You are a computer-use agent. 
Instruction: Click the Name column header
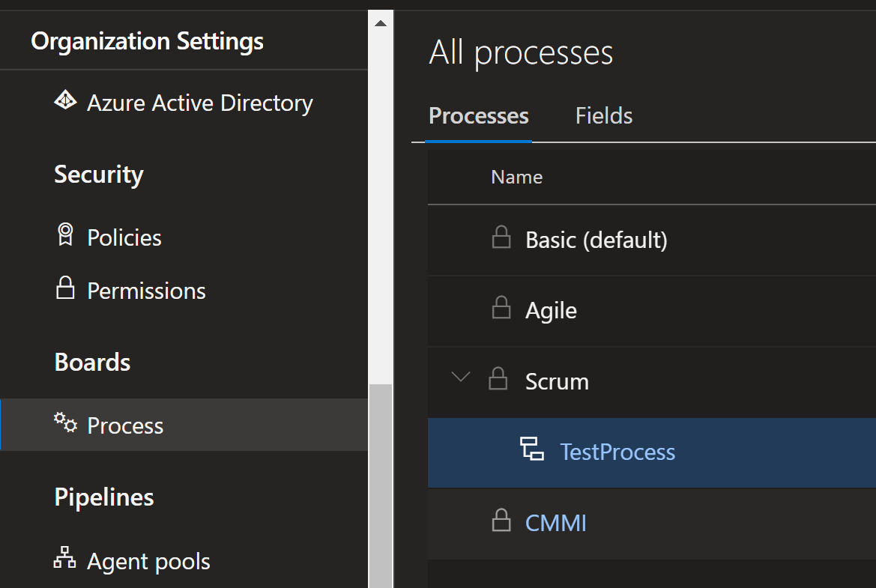(516, 177)
